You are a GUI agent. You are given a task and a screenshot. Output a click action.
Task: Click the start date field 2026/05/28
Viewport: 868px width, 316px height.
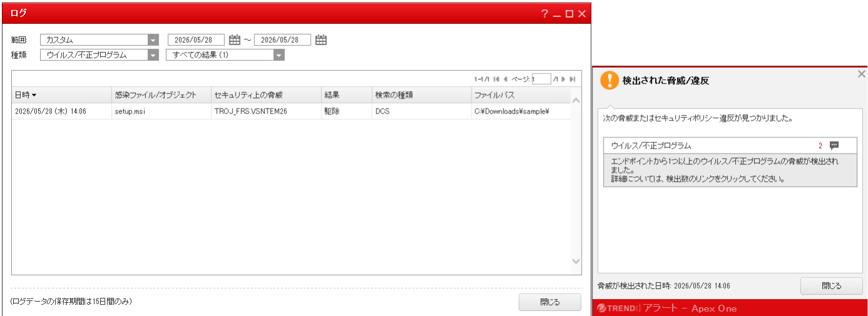pos(196,40)
